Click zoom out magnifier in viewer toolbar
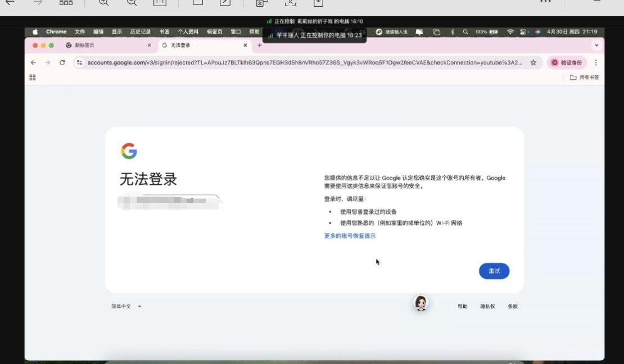The image size is (624, 364). coord(132,3)
